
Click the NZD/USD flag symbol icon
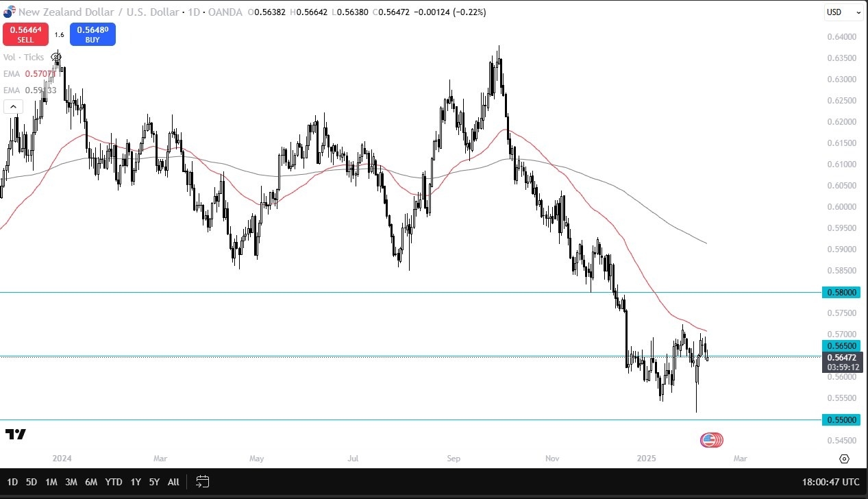click(8, 12)
